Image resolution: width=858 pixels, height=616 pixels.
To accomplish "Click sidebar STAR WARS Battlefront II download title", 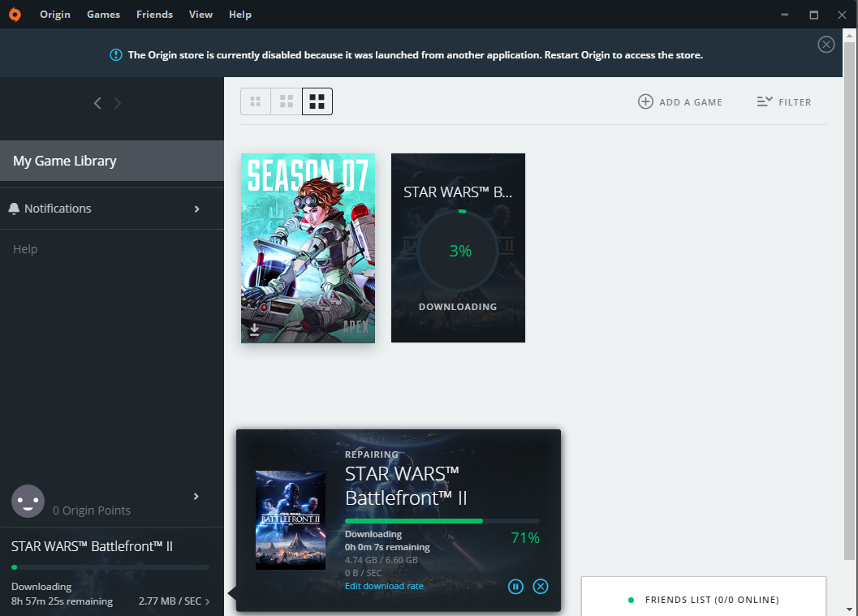I will [92, 546].
